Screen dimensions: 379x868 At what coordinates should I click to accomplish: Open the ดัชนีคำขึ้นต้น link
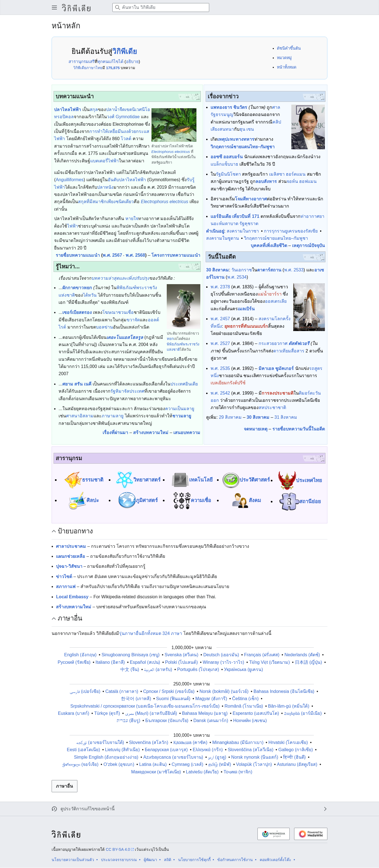[288, 48]
